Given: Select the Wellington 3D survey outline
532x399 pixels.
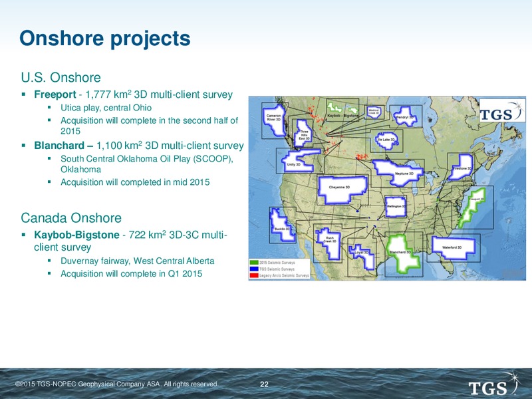Looking at the screenshot, I should pyautogui.click(x=396, y=207).
